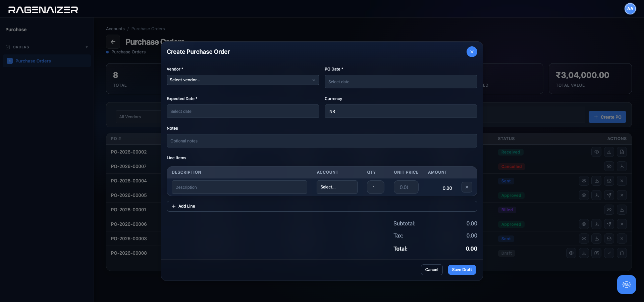
Task: View PO-2026-00006 with eye icon
Action: click(584, 224)
